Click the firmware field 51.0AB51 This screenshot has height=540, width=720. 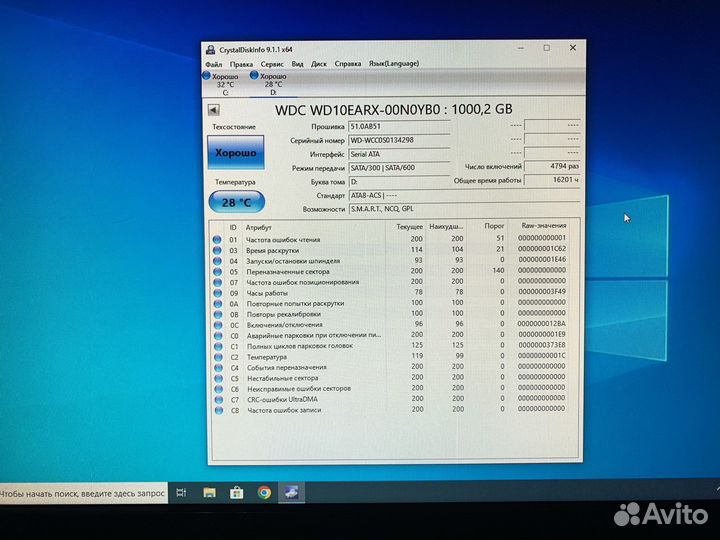(399, 126)
